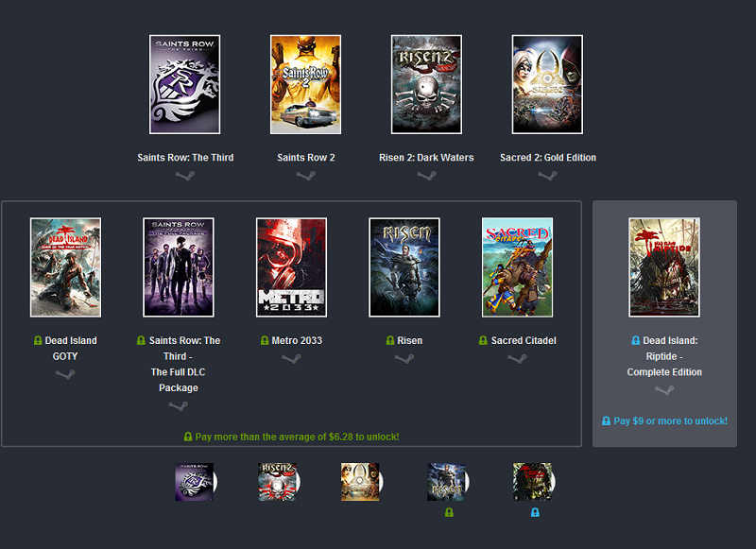Click the Steam icon under Risen 2: Dark Waters
This screenshot has width=756, height=549.
point(427,176)
